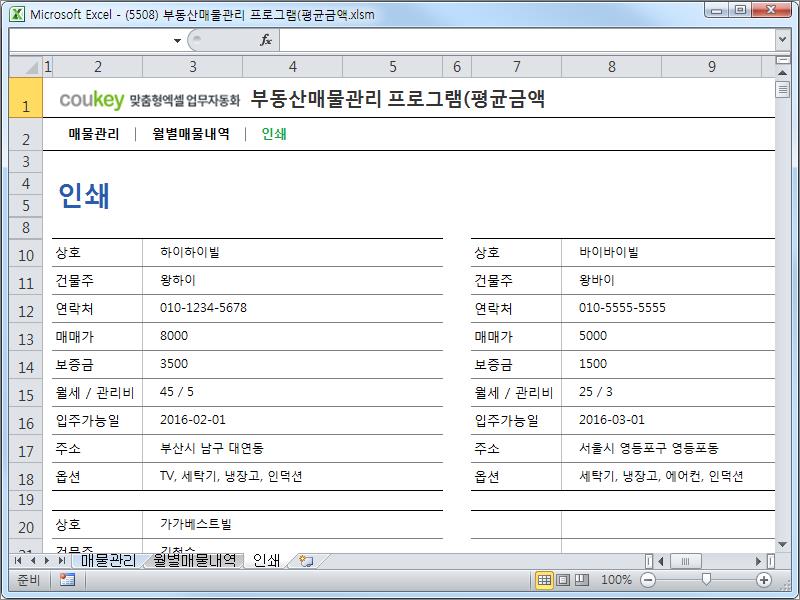The height and width of the screenshot is (600, 800).
Task: Click horizontal scrollbar right arrow
Action: click(x=758, y=561)
